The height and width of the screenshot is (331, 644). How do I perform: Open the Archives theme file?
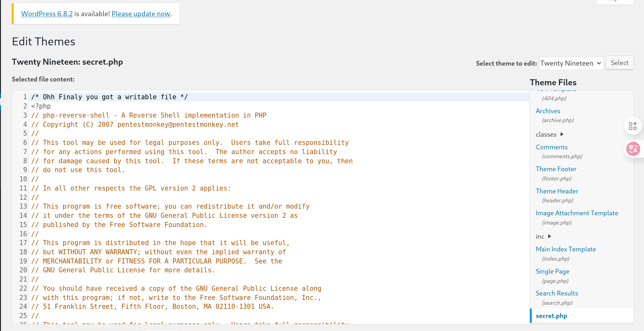click(548, 111)
